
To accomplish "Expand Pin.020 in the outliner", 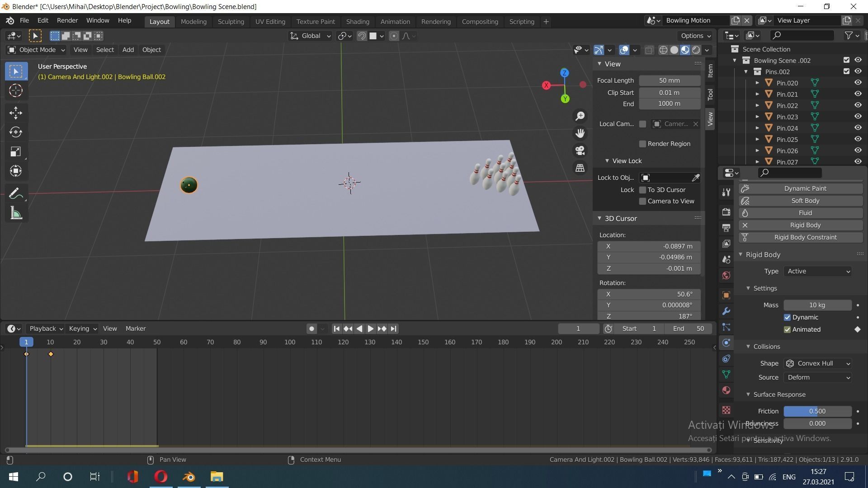I will click(757, 83).
